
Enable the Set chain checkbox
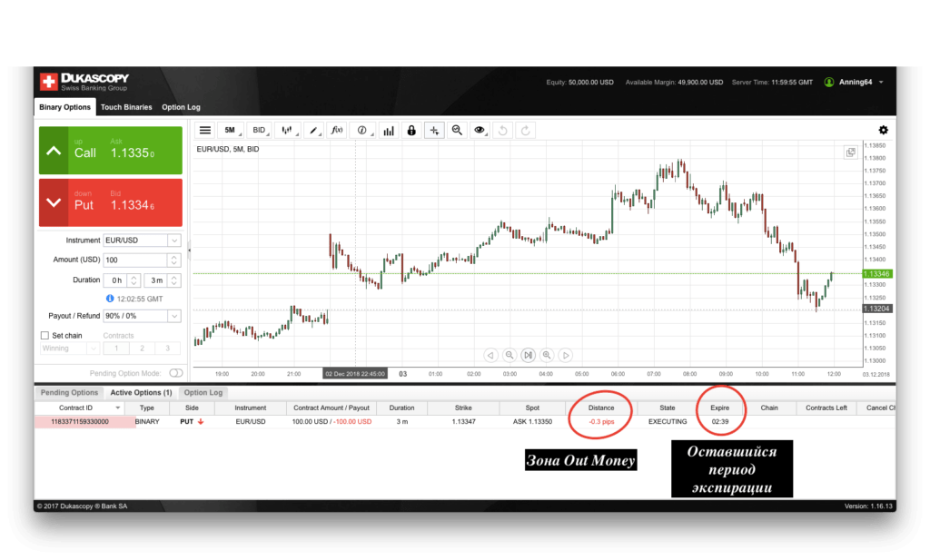click(x=45, y=335)
